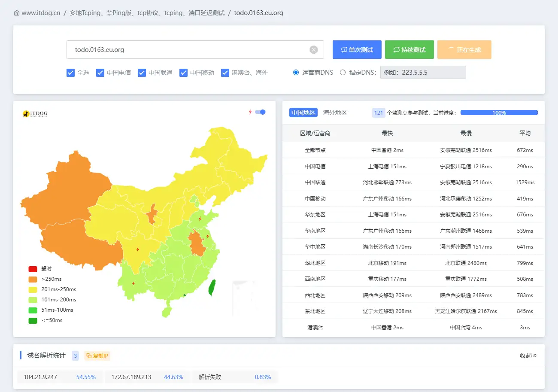Click the 中国电信 table row label
Image resolution: width=558 pixels, height=392 pixels.
click(315, 167)
